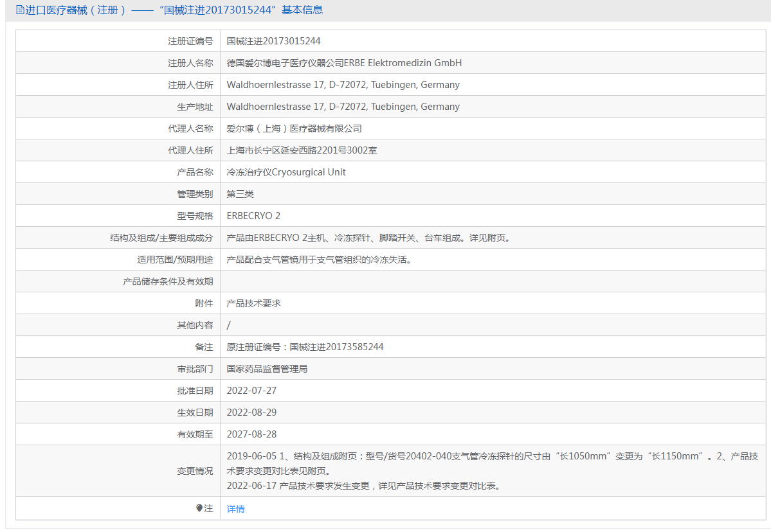Select the 备注 row label
771x532 pixels.
(204, 348)
